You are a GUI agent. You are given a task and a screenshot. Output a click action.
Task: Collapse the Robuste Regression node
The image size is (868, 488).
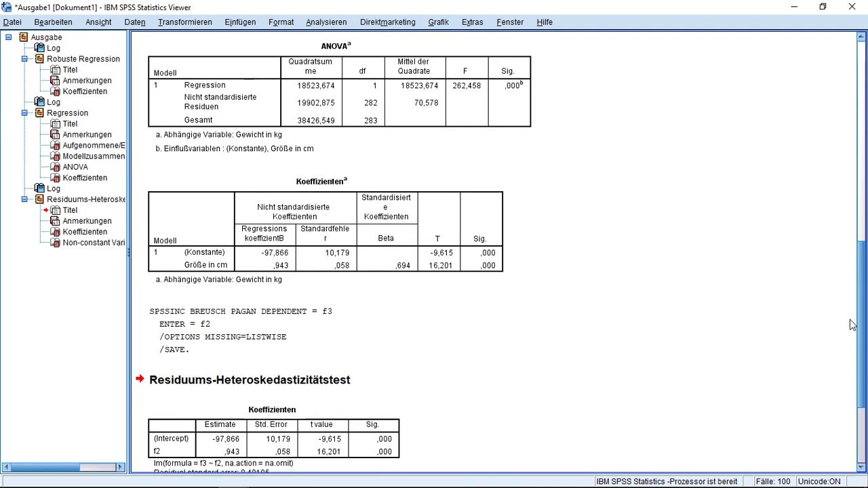coord(24,59)
